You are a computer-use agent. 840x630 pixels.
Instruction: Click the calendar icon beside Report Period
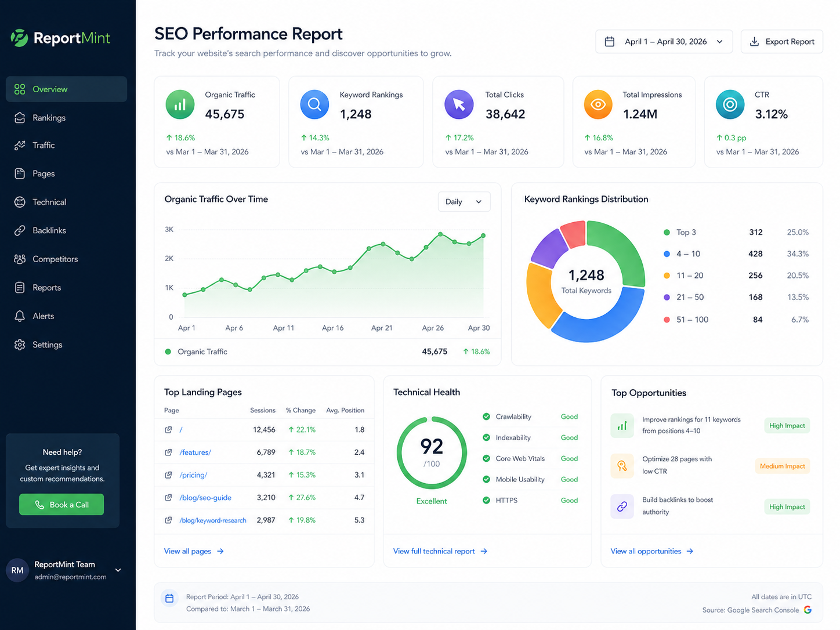click(x=169, y=598)
